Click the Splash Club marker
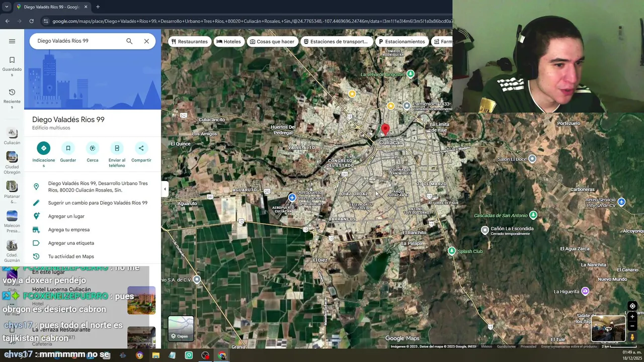 452,251
